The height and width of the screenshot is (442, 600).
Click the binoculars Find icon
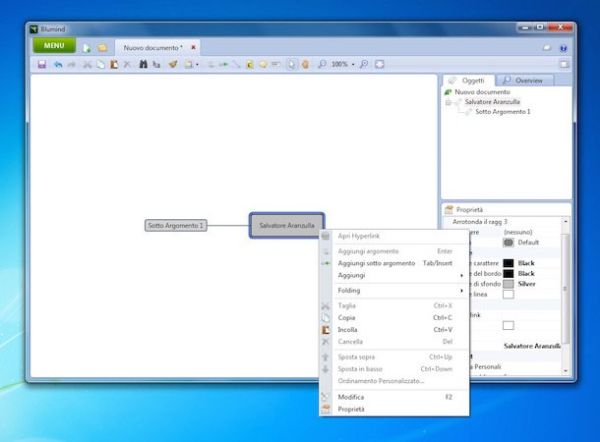point(143,64)
